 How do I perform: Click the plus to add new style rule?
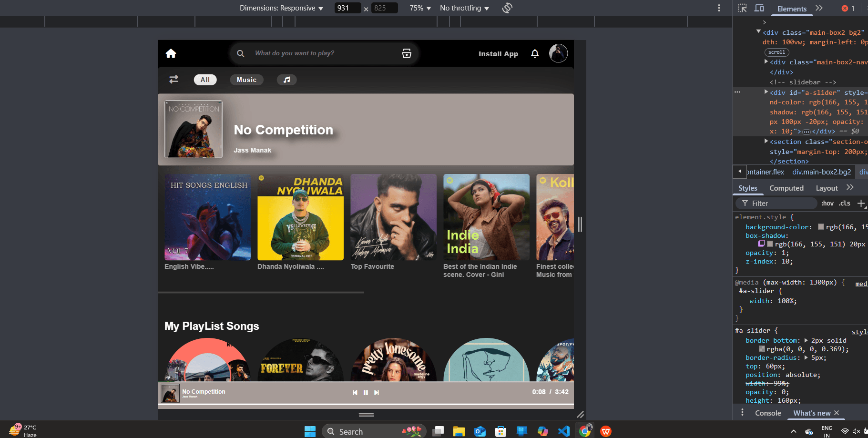[861, 204]
